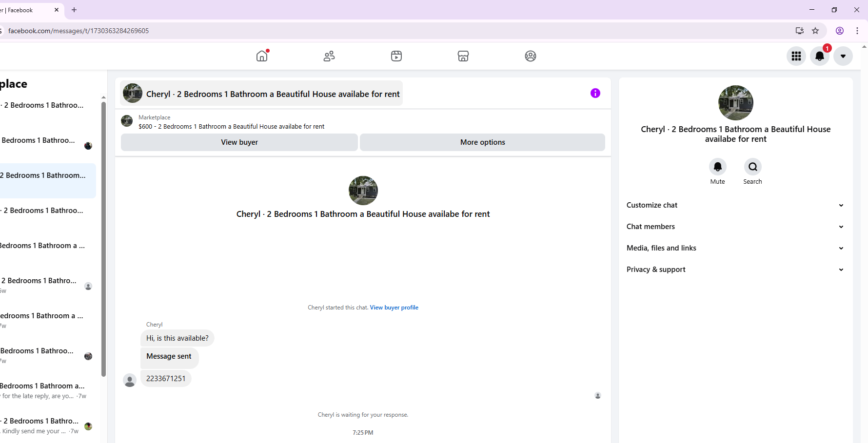Open the Reels video icon
Image resolution: width=868 pixels, height=443 pixels.
396,56
